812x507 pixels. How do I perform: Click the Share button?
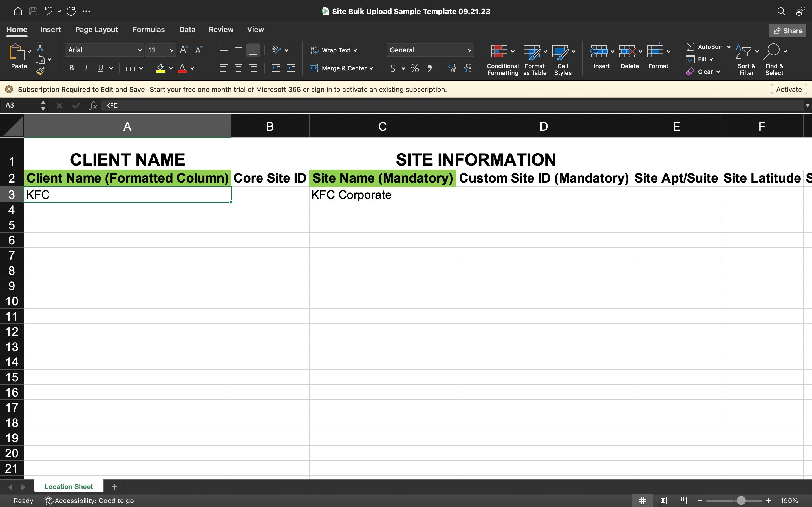click(787, 30)
